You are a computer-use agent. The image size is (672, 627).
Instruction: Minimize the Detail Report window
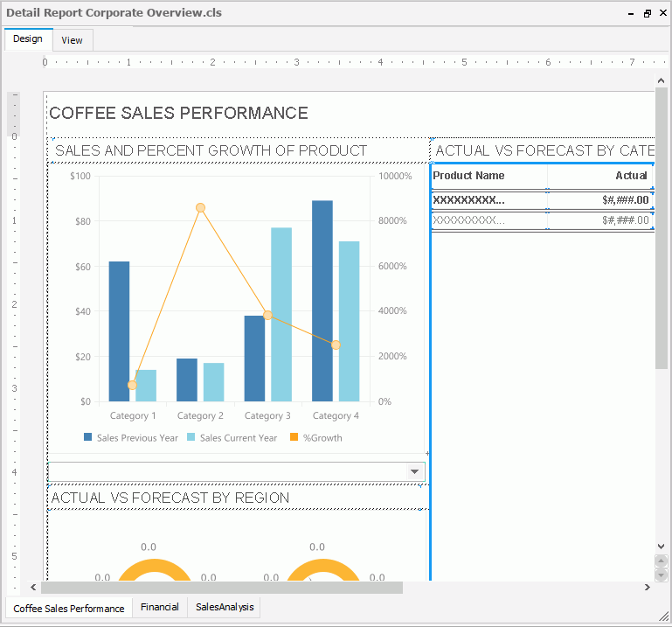click(632, 14)
